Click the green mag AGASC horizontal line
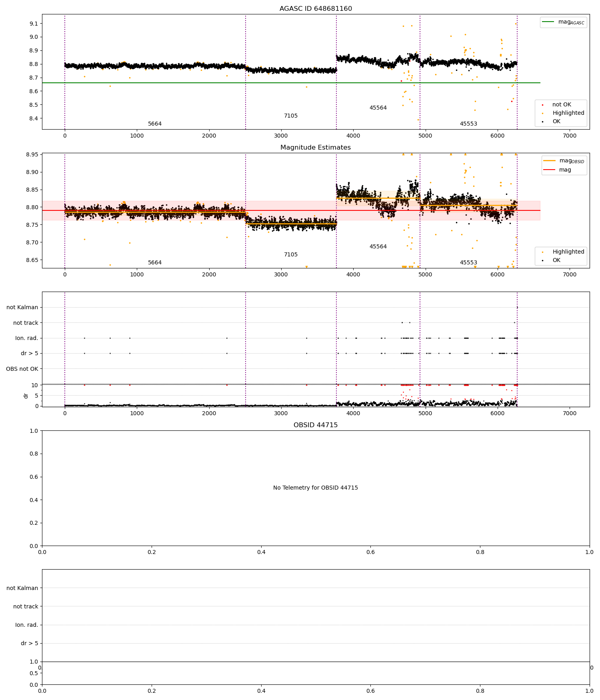The height and width of the screenshot is (700, 600). tap(291, 83)
